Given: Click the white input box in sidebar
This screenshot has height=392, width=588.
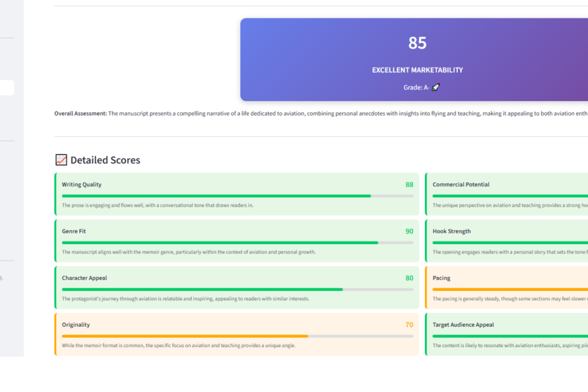Looking at the screenshot, I should click(x=7, y=88).
